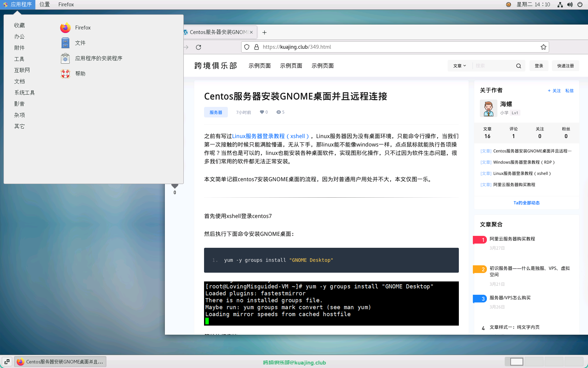Click the 跨境俱乐部 site logo

click(216, 66)
